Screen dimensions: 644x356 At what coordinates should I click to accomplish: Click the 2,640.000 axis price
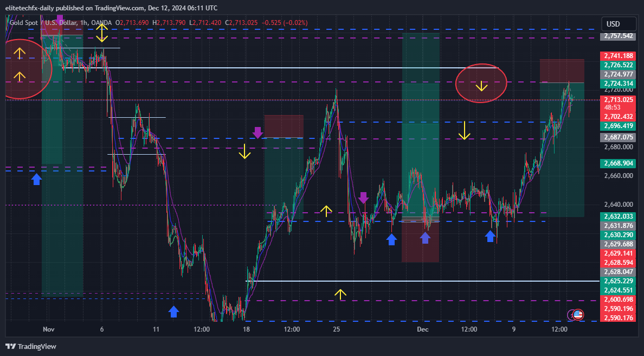point(619,204)
